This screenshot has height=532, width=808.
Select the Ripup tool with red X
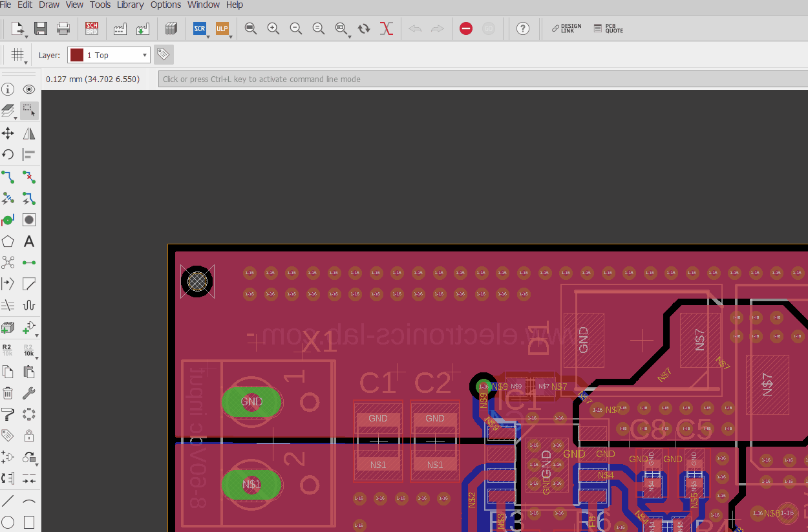point(29,176)
